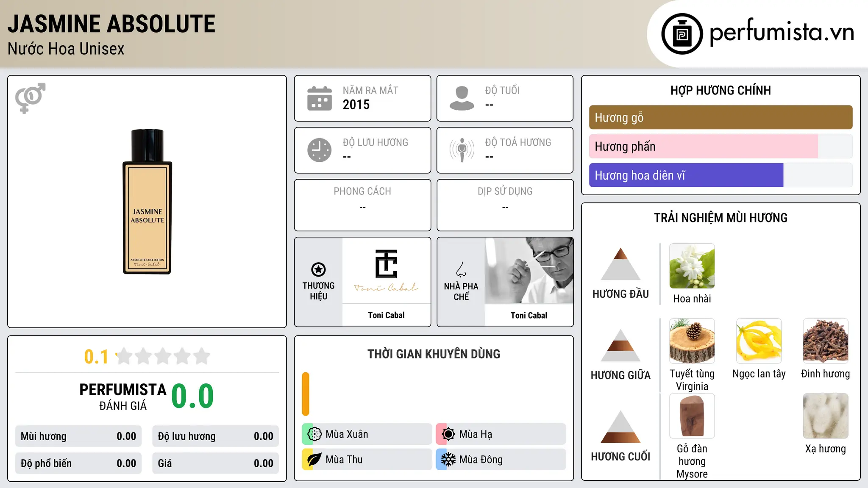Select the person icon beside ĐỘ TUỔI
Image resolution: width=868 pixels, height=488 pixels.
pos(462,98)
